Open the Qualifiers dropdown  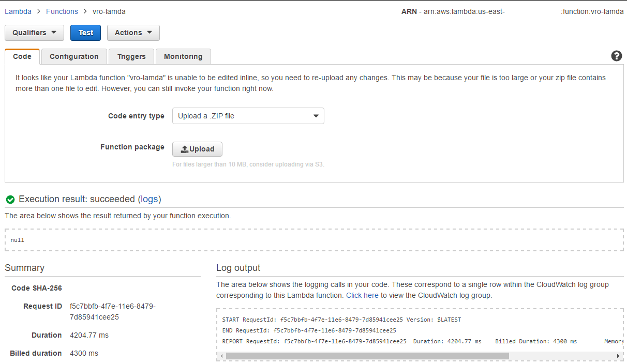click(x=34, y=33)
